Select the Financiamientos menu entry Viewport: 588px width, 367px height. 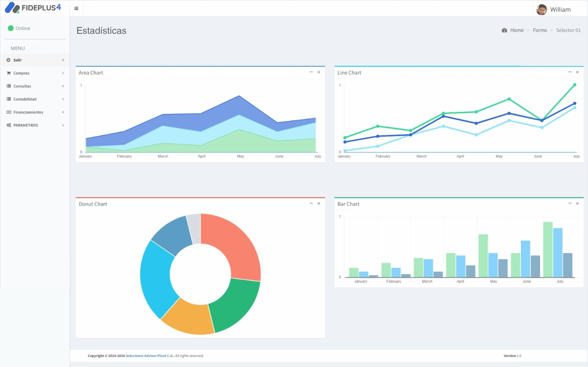pyautogui.click(x=28, y=112)
